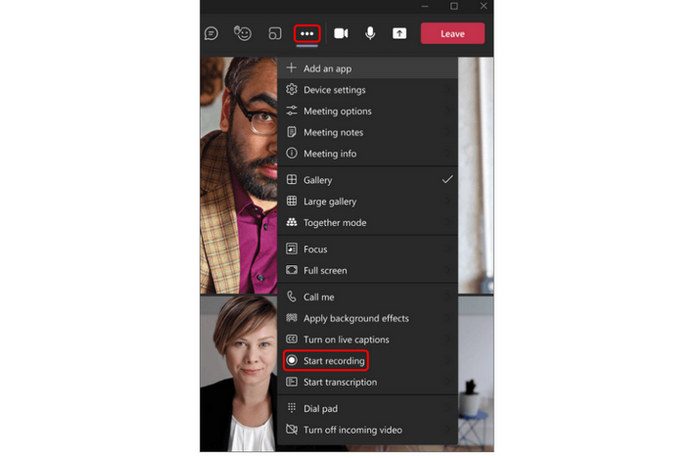
Task: Select Call me option
Action: click(x=367, y=297)
